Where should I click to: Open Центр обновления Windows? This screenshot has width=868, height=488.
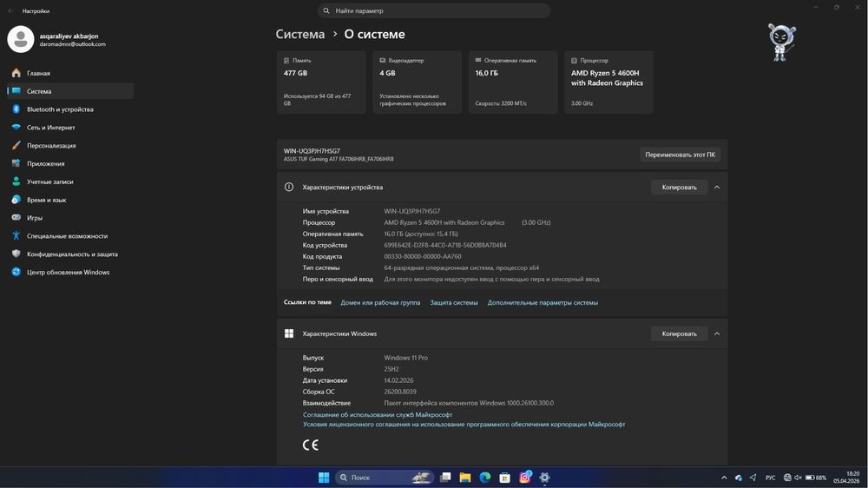68,272
